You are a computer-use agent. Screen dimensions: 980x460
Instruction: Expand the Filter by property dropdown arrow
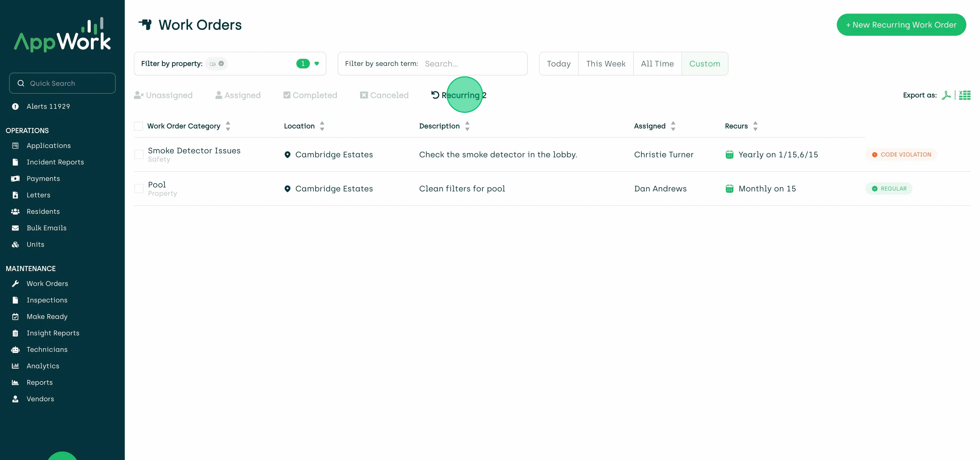click(316, 64)
